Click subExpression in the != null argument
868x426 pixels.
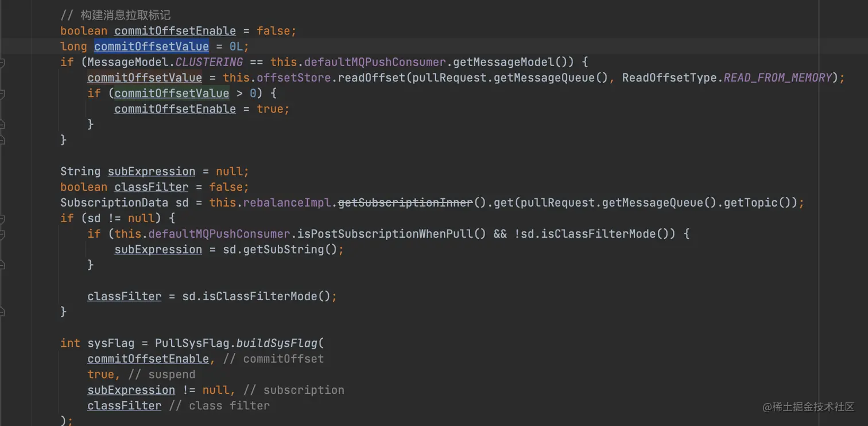coord(131,390)
